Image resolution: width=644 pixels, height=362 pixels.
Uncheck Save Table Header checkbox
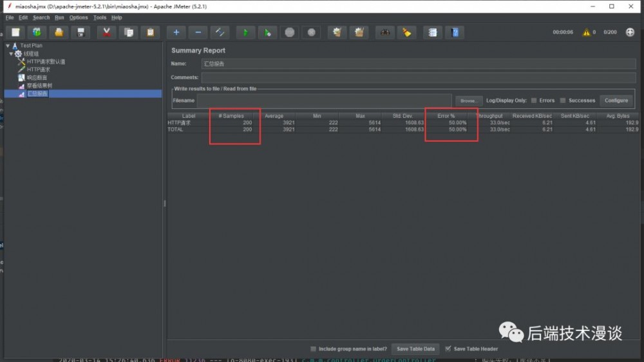(448, 349)
